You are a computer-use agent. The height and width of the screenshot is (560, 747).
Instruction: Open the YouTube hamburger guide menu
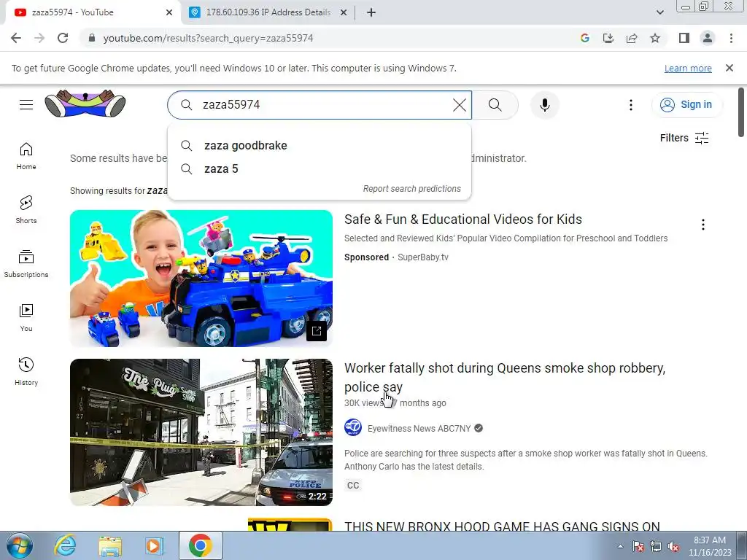pos(26,105)
